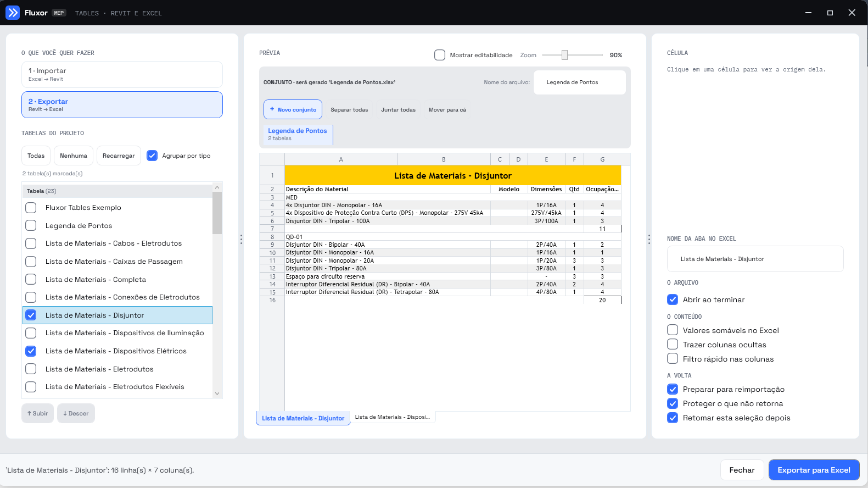
Task: Click Todas to select all tables
Action: coord(36,156)
